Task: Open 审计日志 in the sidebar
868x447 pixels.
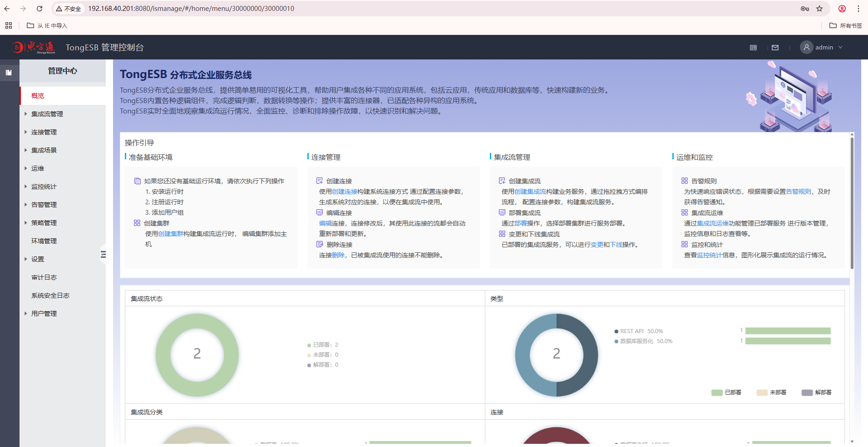Action: tap(63, 277)
